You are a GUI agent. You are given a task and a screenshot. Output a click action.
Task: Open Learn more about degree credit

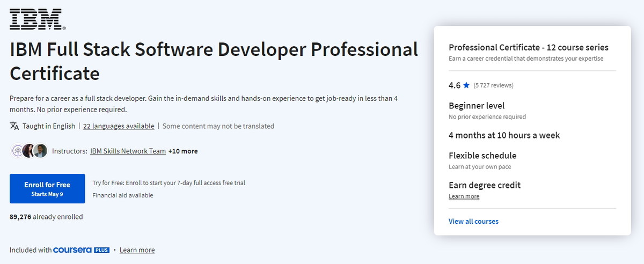(464, 196)
